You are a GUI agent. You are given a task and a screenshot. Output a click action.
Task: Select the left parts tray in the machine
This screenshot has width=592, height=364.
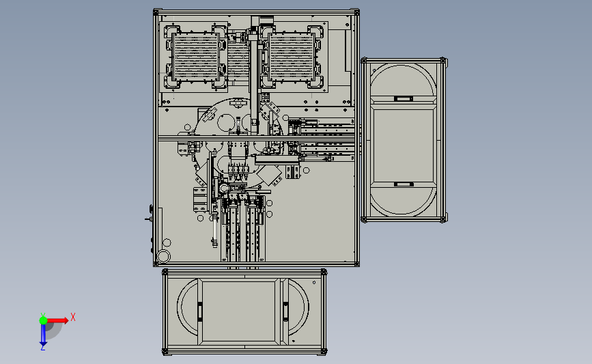point(195,57)
